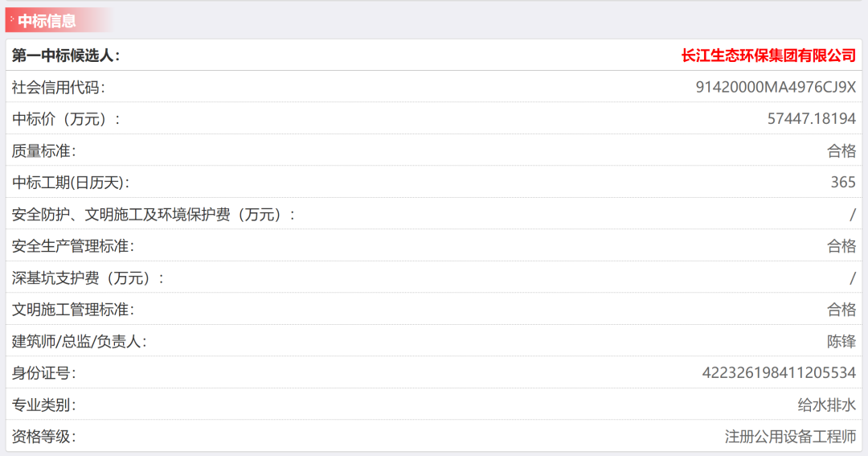
Task: Click the 中标工期 value 365
Action: click(x=843, y=183)
